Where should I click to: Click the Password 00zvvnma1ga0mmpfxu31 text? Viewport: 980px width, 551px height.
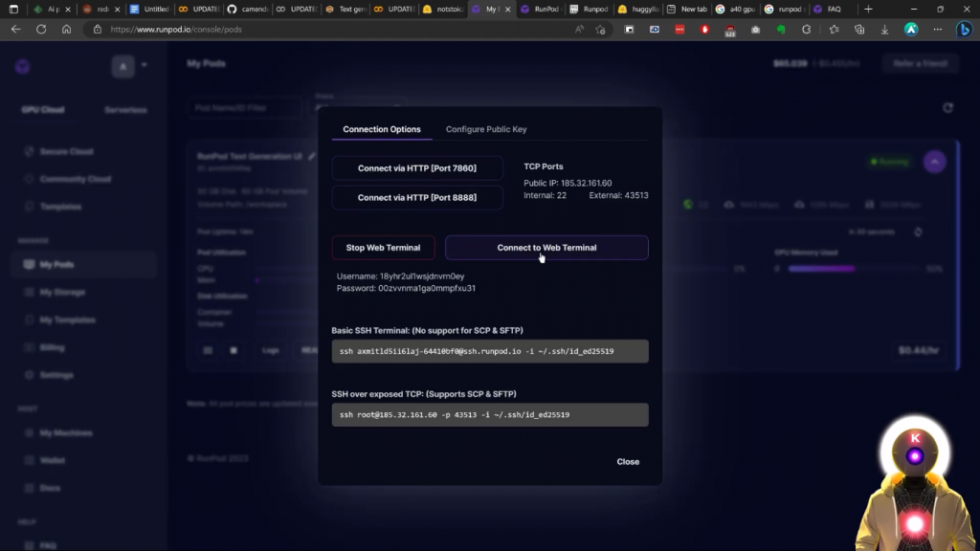[x=406, y=288]
